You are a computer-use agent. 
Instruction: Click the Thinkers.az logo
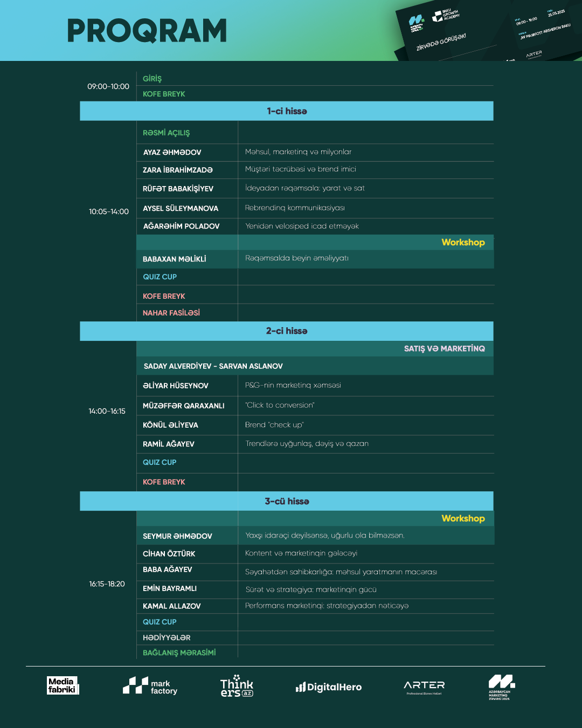(x=237, y=686)
